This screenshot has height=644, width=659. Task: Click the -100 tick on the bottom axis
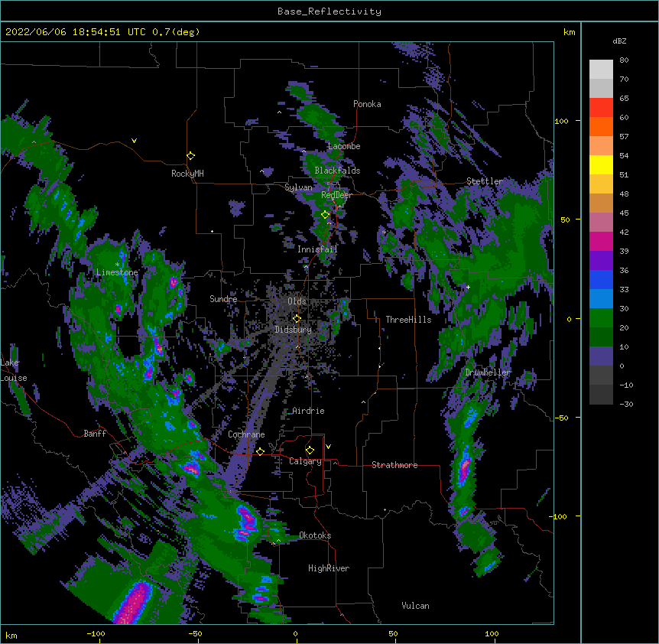pos(96,633)
